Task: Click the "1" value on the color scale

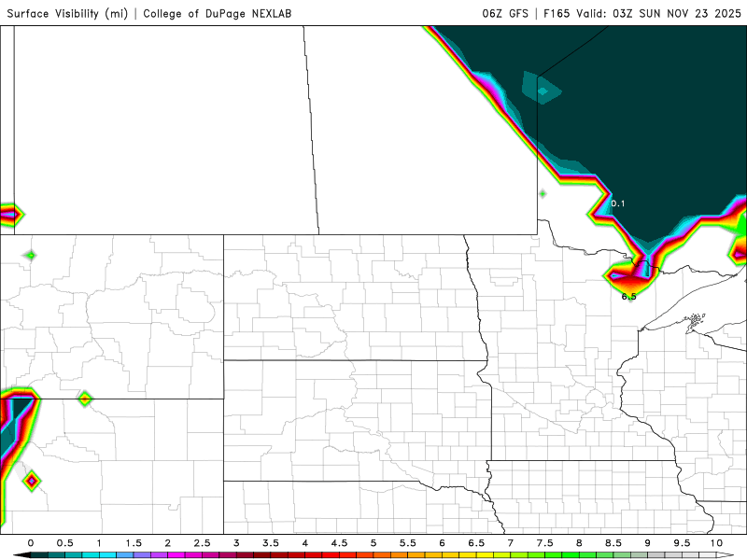Action: coord(99,543)
